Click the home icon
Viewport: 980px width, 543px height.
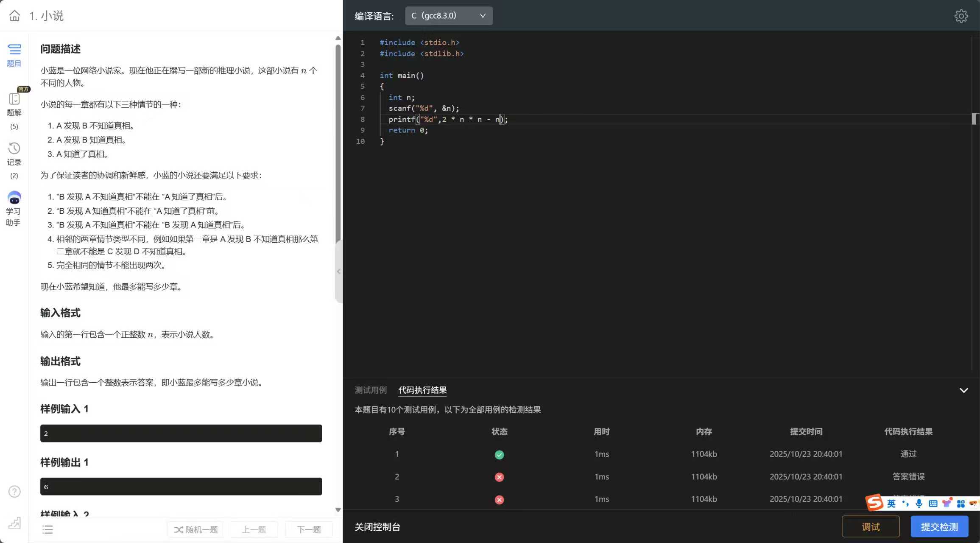[x=14, y=16]
